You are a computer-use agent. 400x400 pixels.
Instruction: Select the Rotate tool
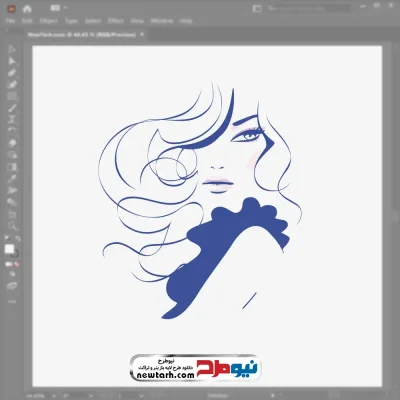(x=12, y=131)
